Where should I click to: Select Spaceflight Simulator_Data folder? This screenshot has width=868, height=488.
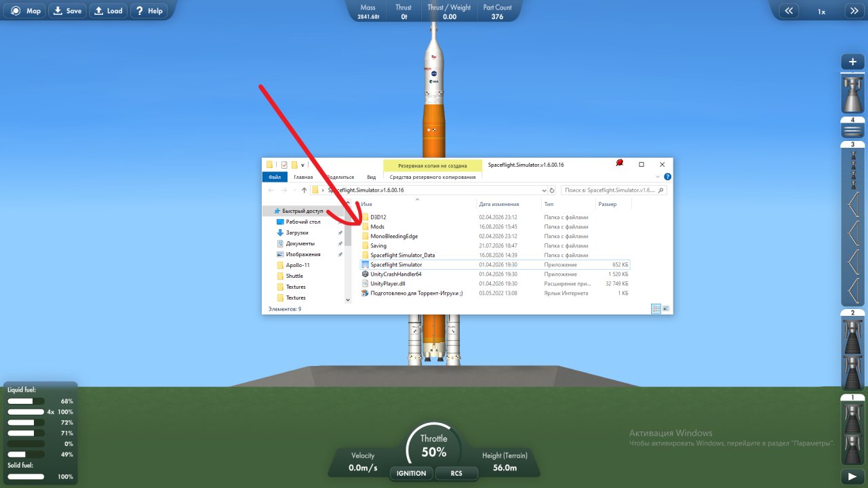click(402, 255)
